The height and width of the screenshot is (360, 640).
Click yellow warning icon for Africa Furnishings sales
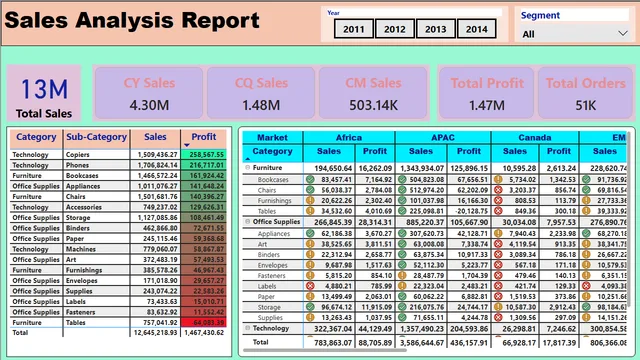pos(310,200)
